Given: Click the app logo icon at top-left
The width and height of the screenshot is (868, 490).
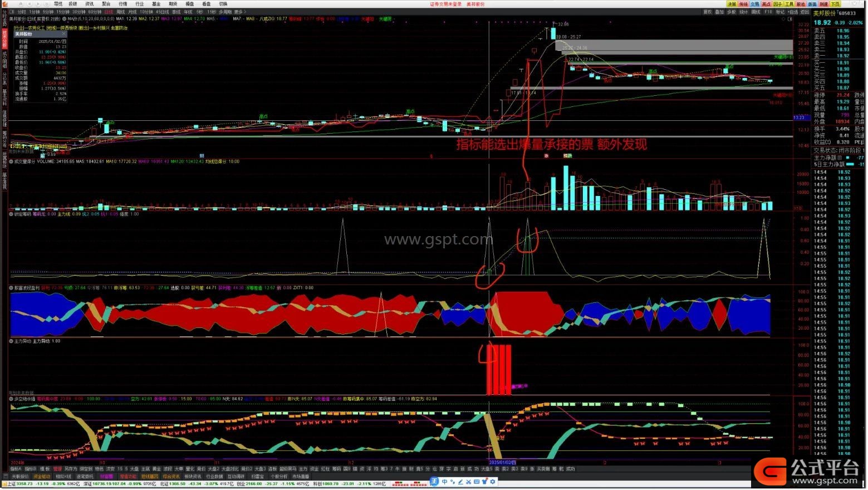Looking at the screenshot, I should pos(4,4).
